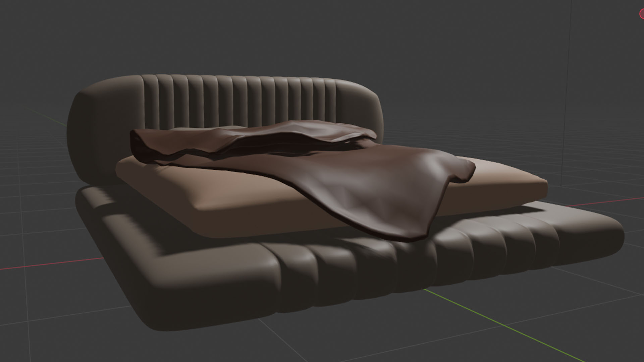Click the faint vertical Z-axis line at right
Image resolution: width=644 pixels, height=362 pixels.
click(568, 84)
